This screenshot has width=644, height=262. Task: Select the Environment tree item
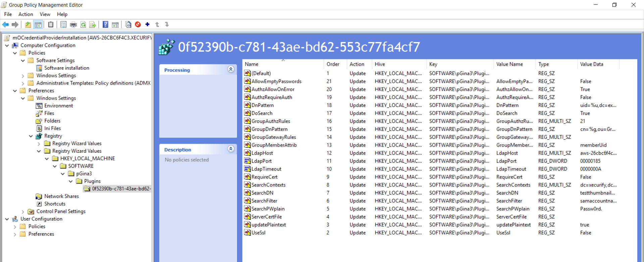tap(59, 106)
